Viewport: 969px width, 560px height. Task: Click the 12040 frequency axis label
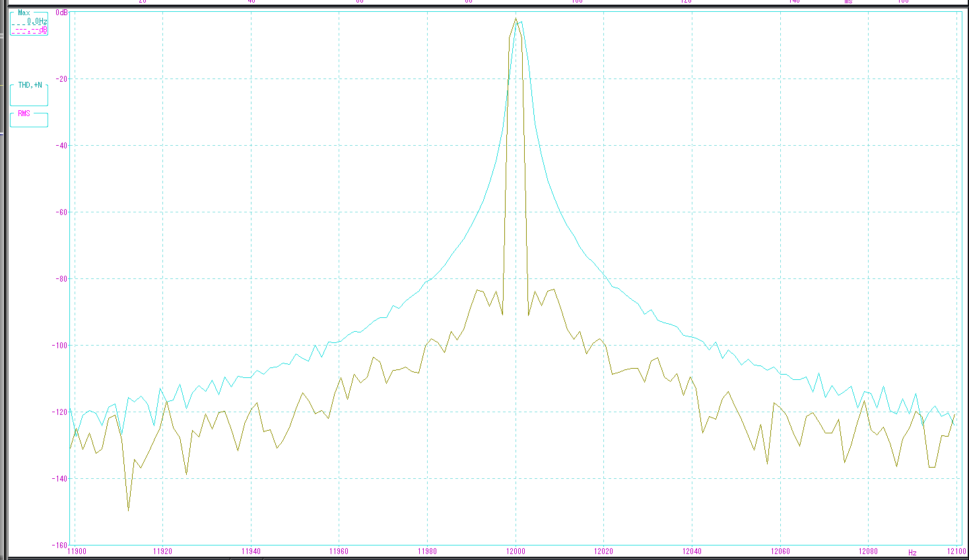692,551
